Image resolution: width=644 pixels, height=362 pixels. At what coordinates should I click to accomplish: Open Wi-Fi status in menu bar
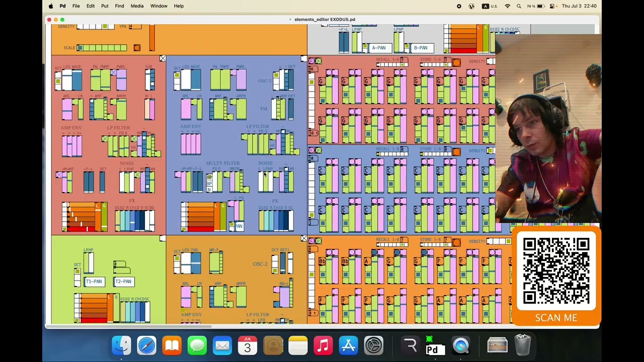(x=507, y=6)
